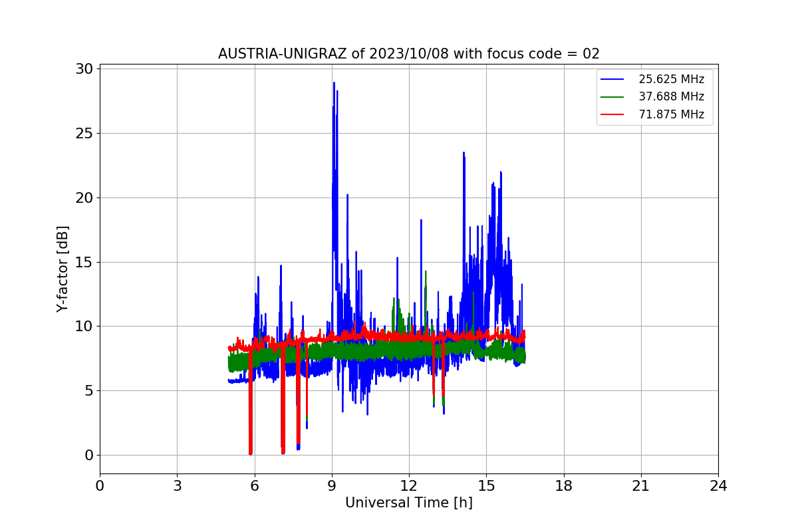Click the y-axis tick label 5
Image resolution: width=798 pixels, height=532 pixels.
[x=89, y=390]
